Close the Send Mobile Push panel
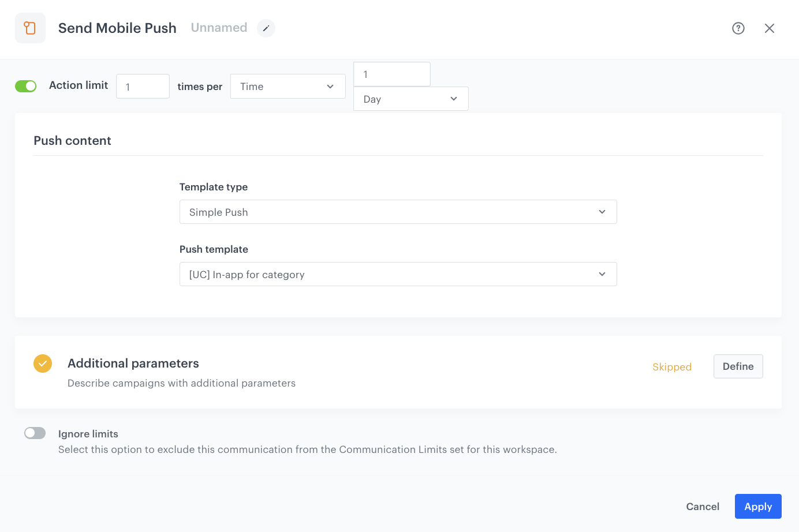This screenshot has width=799, height=532. tap(770, 28)
